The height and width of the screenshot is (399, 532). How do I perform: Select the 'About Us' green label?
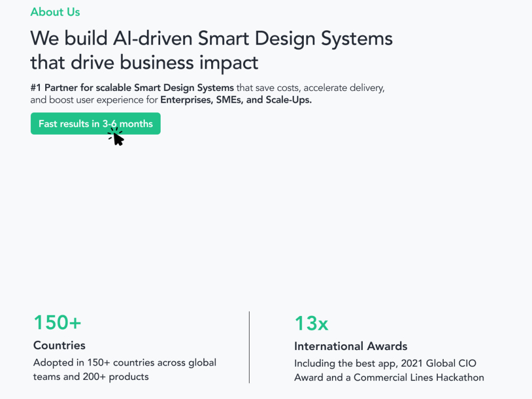click(55, 12)
